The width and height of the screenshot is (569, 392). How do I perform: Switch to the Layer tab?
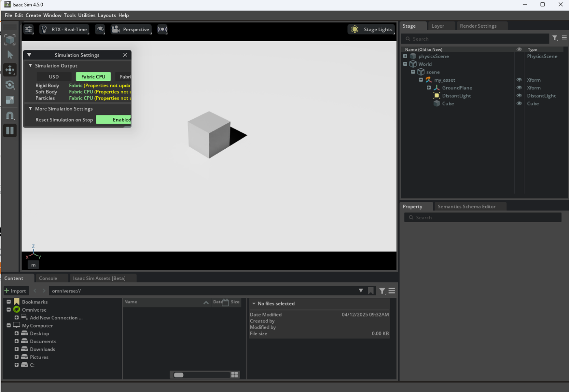438,26
